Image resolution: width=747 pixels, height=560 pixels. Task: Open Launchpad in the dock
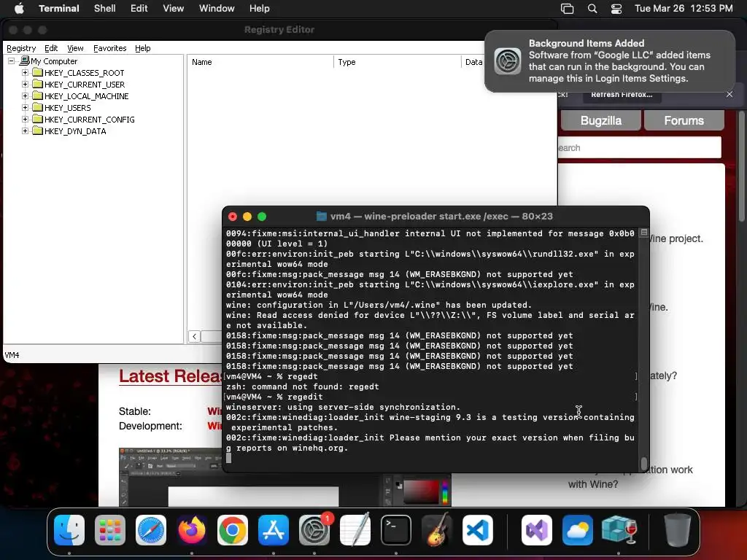pyautogui.click(x=110, y=530)
